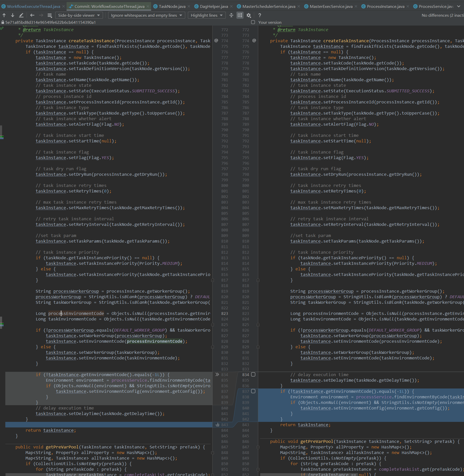464x476 pixels.
Task: Click the class icon on TaskNode.java tab
Action: (x=155, y=6)
